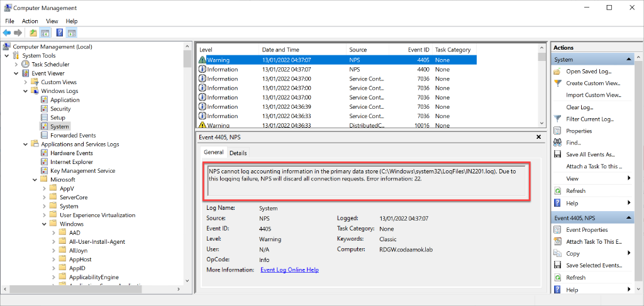Toggle the Show/Hide Action Pane button
644x306 pixels.
72,33
